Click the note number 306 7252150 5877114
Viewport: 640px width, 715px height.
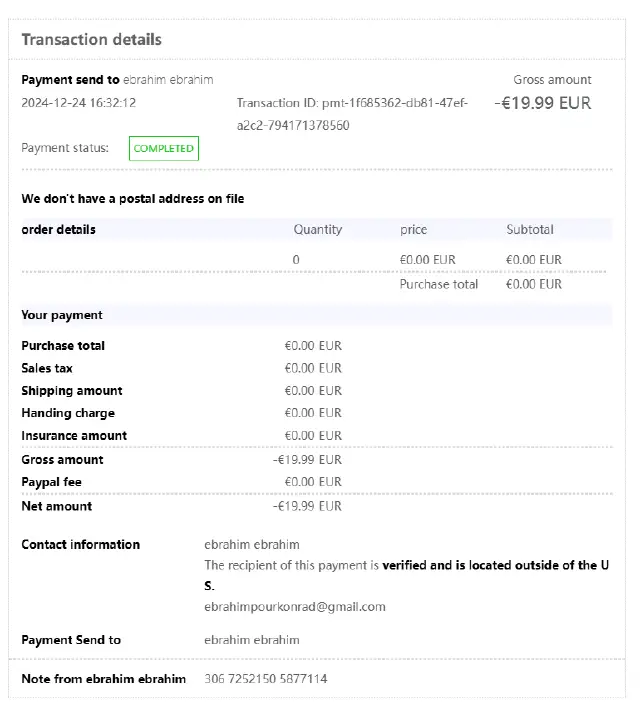point(265,680)
